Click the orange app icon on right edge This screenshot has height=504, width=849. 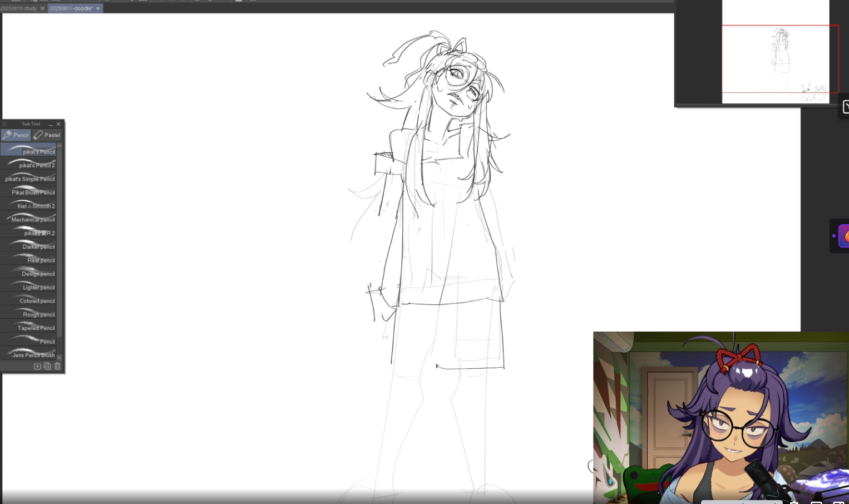coord(843,236)
